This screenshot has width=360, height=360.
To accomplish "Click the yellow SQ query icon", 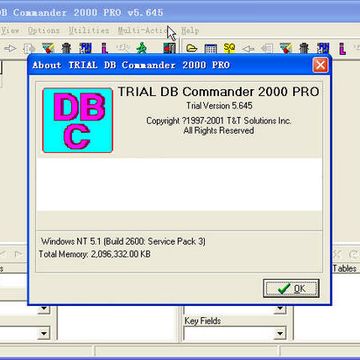I will tap(229, 49).
